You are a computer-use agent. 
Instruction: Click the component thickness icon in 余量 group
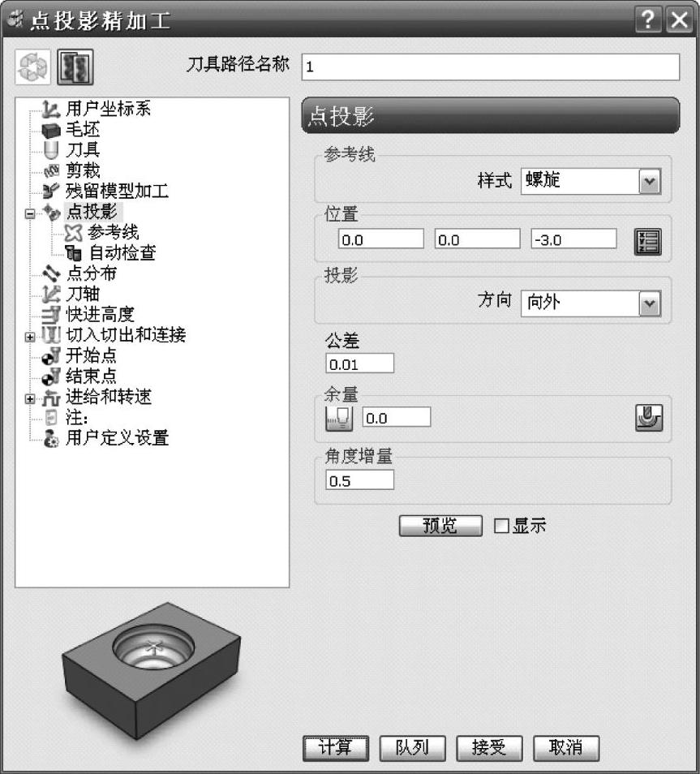coord(649,418)
